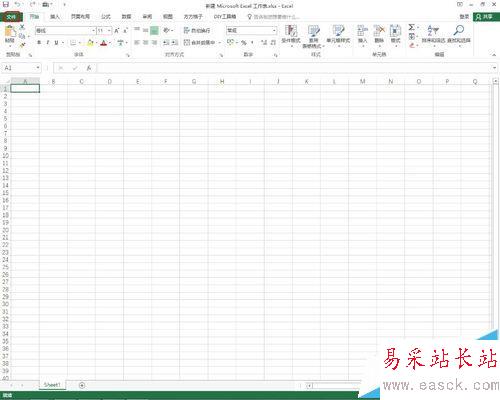
Task: Add a new sheet with the plus icon
Action: pos(82,385)
